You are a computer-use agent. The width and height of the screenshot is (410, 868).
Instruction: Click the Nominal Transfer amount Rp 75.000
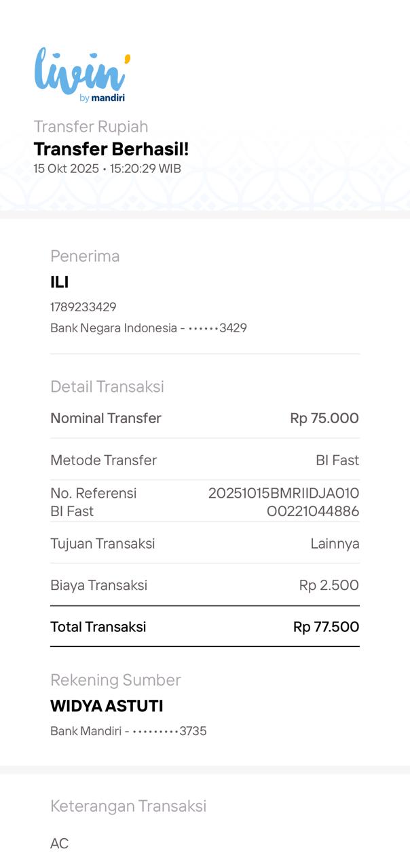pyautogui.click(x=324, y=418)
